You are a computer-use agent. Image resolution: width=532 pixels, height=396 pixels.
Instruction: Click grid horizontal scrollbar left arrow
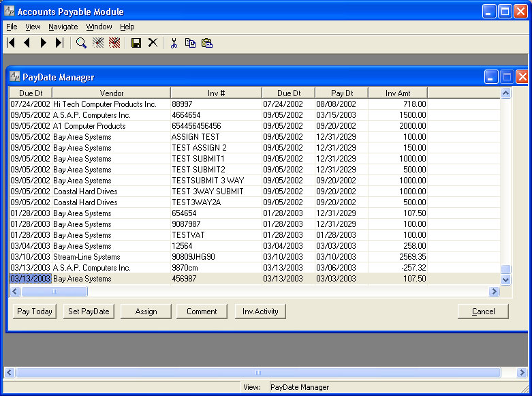click(15, 292)
